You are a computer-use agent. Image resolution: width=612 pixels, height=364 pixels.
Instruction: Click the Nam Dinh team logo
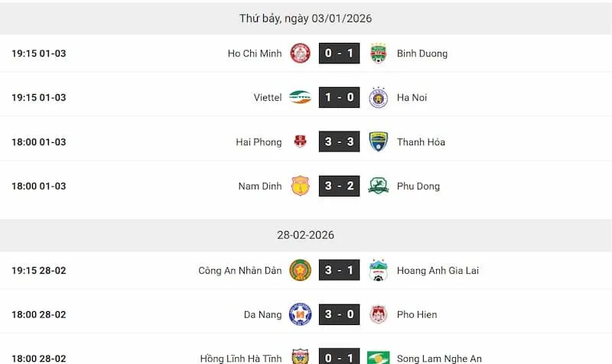(300, 186)
